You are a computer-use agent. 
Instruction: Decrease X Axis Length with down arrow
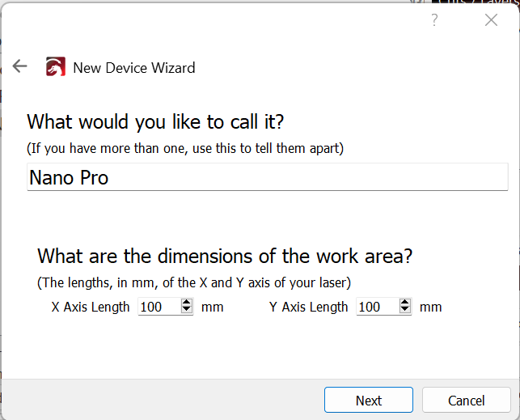(187, 311)
